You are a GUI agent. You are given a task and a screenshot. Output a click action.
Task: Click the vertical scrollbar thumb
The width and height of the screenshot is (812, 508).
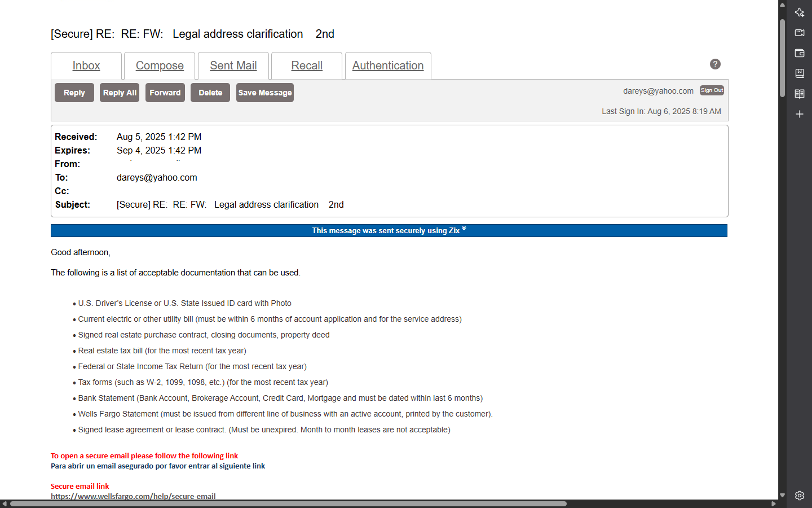point(782,58)
